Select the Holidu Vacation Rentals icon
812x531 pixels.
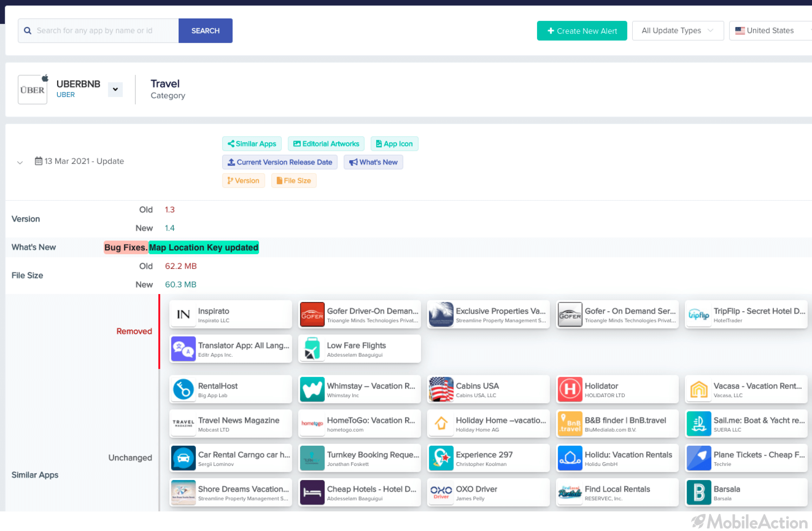570,458
